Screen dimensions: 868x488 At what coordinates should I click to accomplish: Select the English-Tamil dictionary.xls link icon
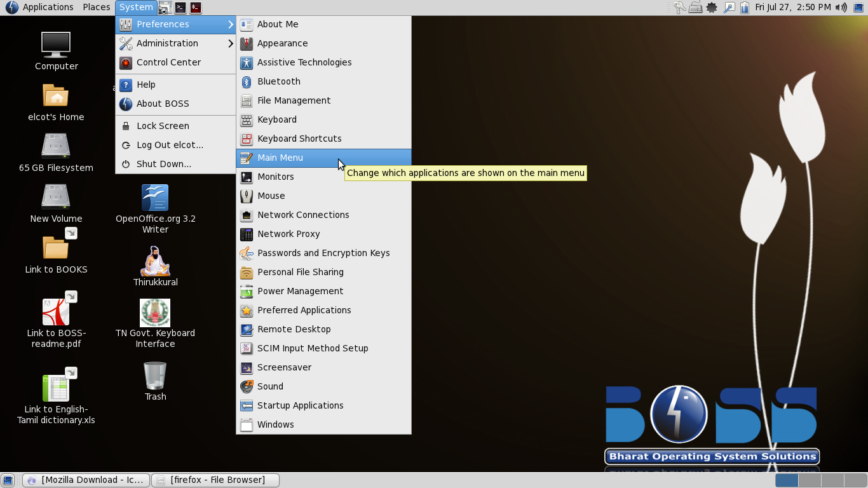pos(56,388)
